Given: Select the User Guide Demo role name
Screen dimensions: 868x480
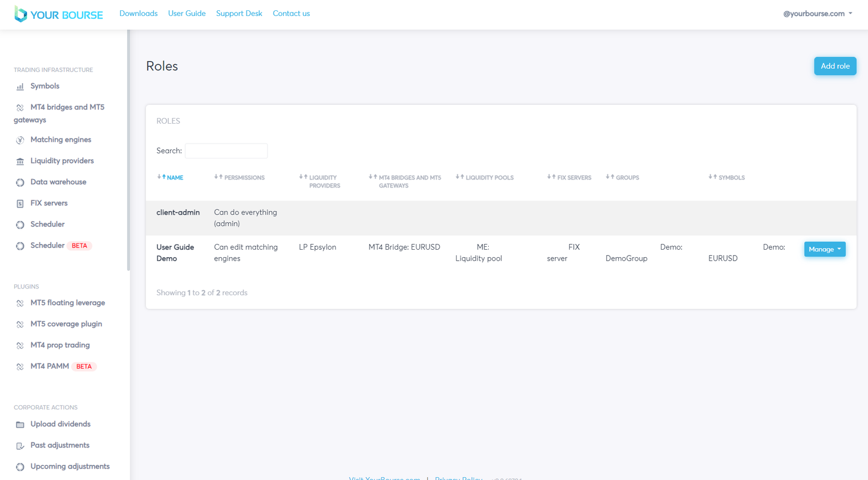Looking at the screenshot, I should tap(175, 253).
